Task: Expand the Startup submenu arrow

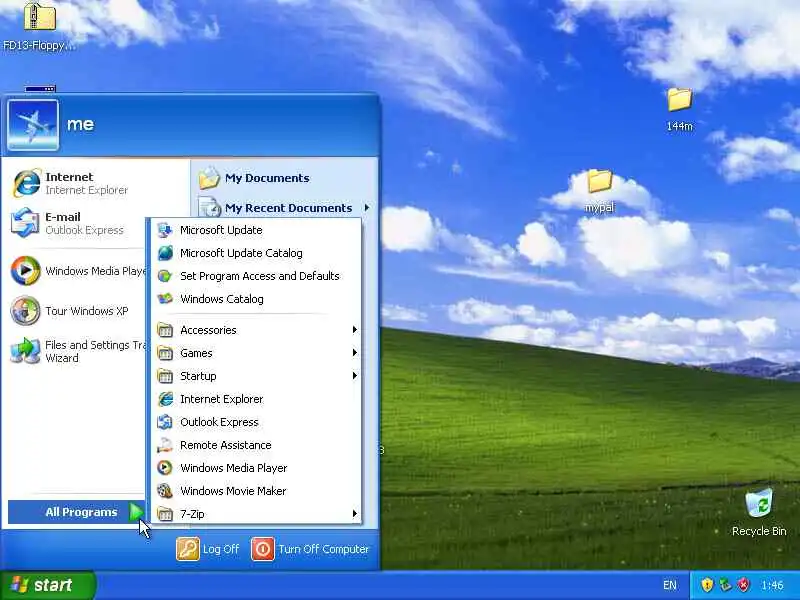Action: tap(355, 376)
